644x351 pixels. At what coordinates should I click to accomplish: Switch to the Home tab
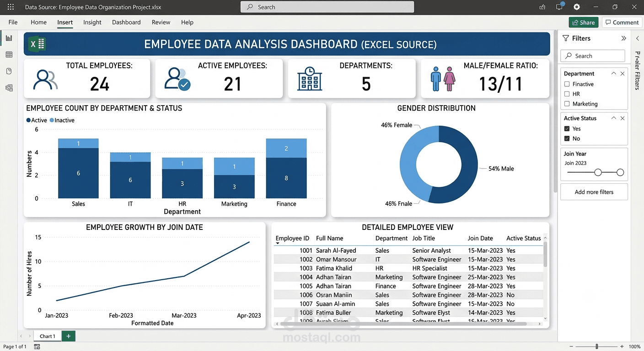38,22
